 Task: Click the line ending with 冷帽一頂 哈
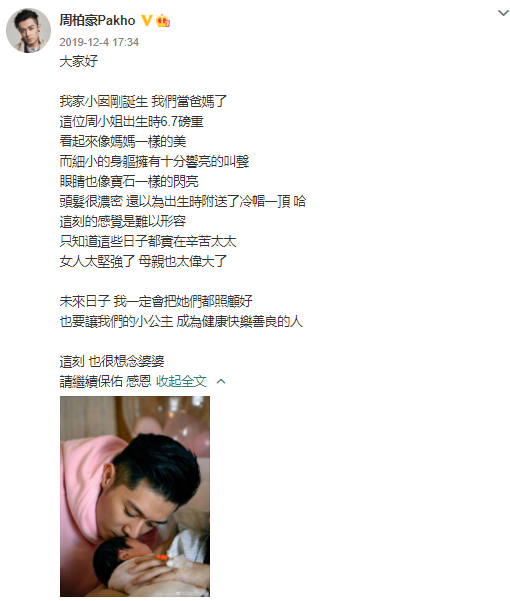183,201
